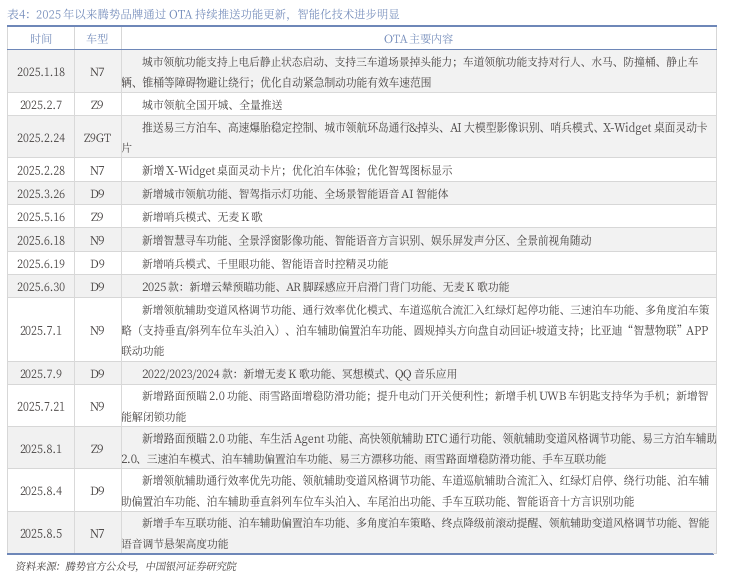This screenshot has height=575, width=729.
Task: Click 'N9' in the 2025.7.1 row
Action: 97,330
